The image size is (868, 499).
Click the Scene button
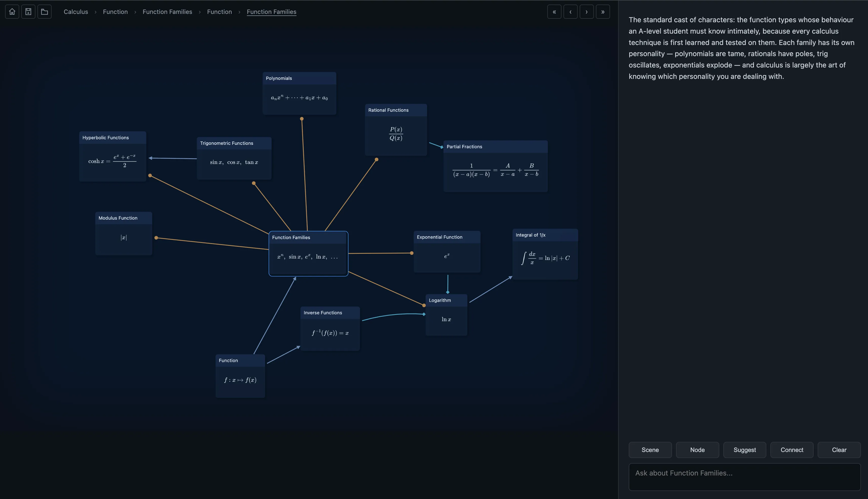[x=650, y=450]
